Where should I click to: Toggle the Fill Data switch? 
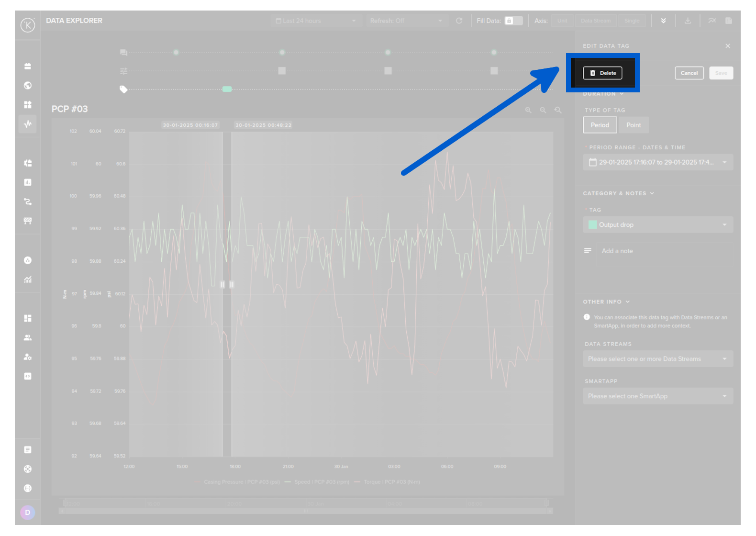(513, 21)
